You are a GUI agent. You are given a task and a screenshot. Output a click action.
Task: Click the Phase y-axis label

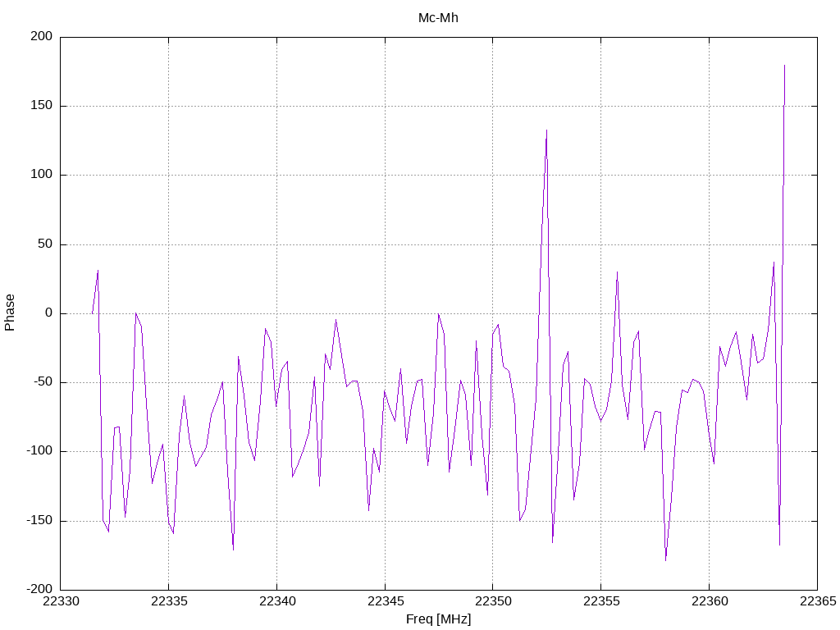tap(10, 313)
